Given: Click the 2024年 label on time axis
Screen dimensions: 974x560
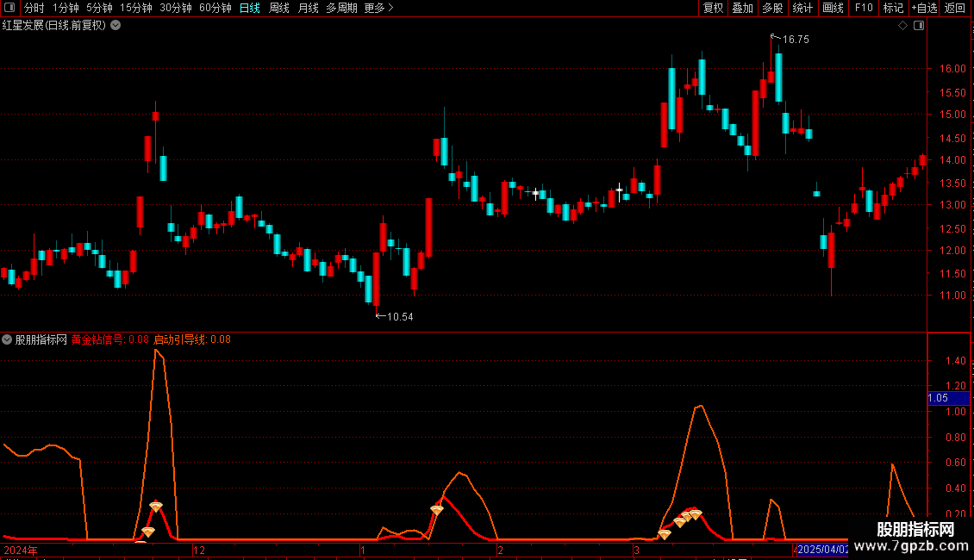Looking at the screenshot, I should tap(21, 550).
